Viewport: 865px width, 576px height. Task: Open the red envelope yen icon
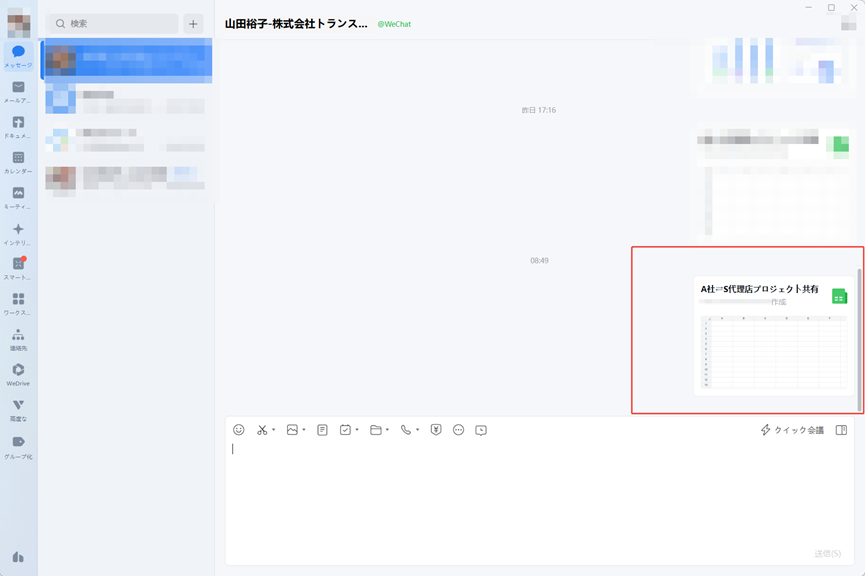436,430
